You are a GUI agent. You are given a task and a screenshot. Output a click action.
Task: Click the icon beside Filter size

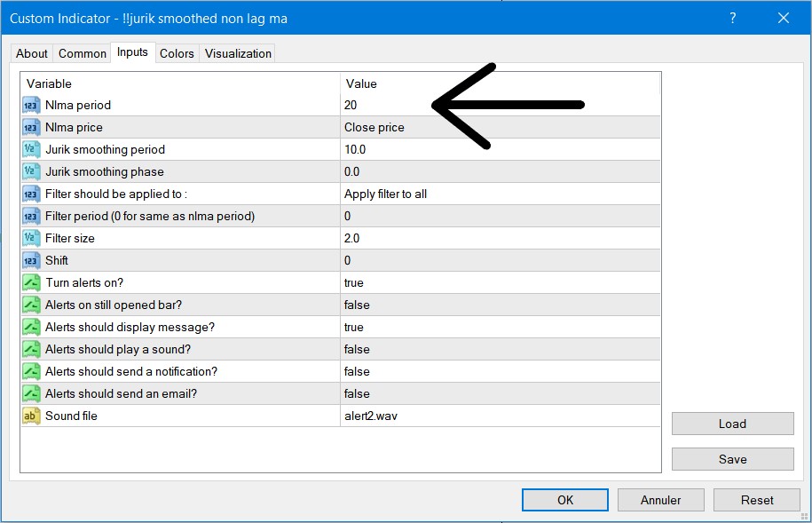[31, 238]
